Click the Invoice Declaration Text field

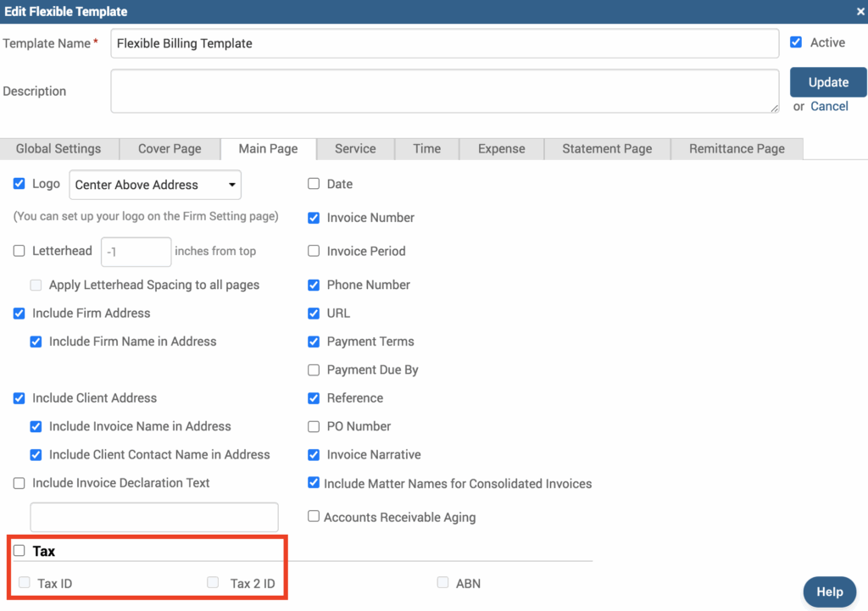pos(154,517)
